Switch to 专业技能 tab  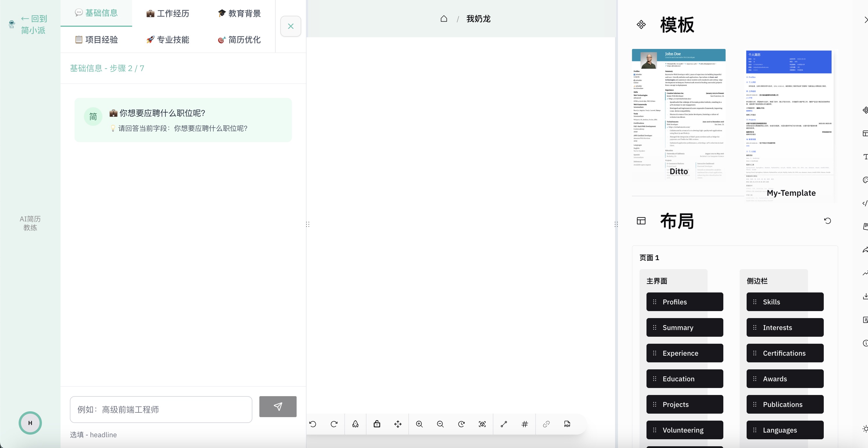(168, 39)
